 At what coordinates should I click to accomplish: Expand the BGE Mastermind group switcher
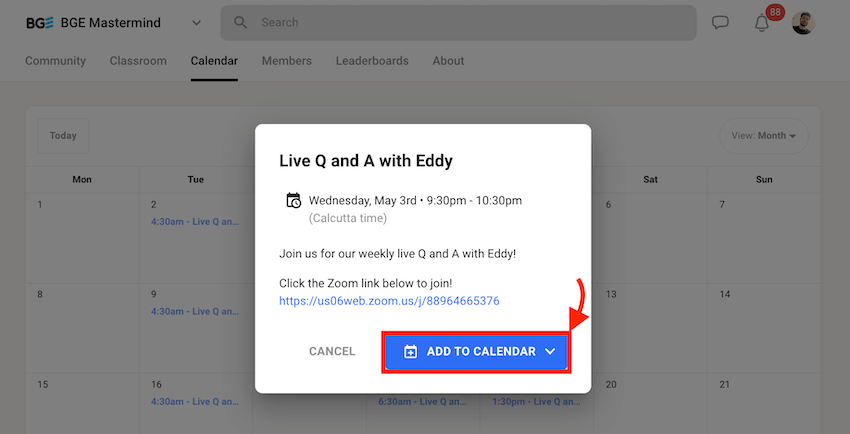point(195,23)
